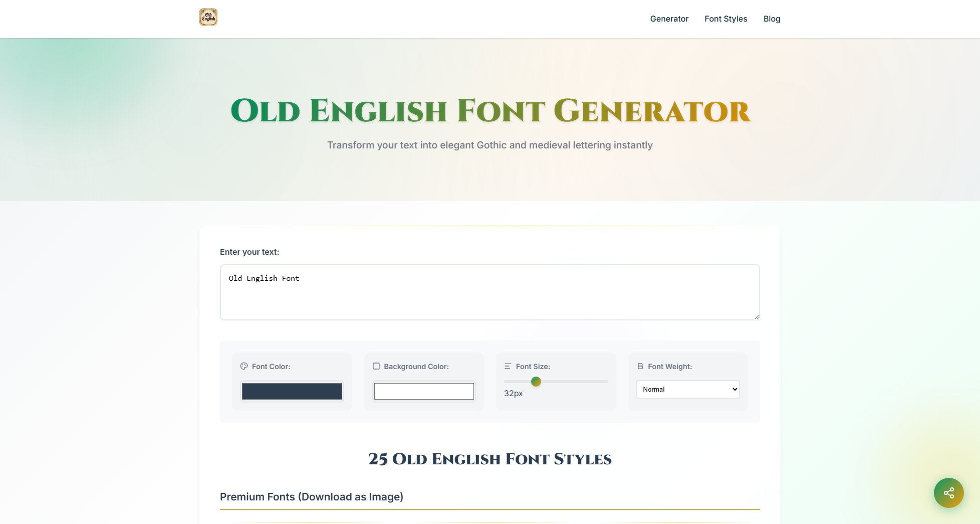Click the palette icon beside Font Color
The image size is (980, 524).
pos(244,367)
